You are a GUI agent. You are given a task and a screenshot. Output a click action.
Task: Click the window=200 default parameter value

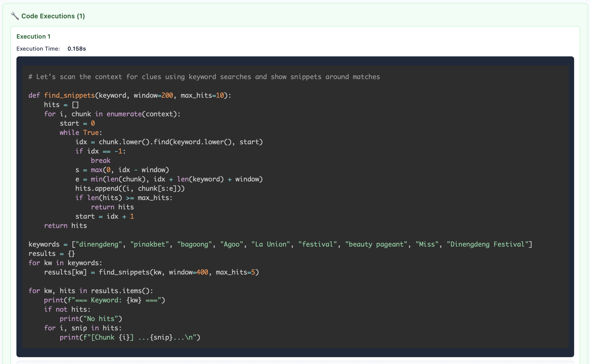coord(167,96)
